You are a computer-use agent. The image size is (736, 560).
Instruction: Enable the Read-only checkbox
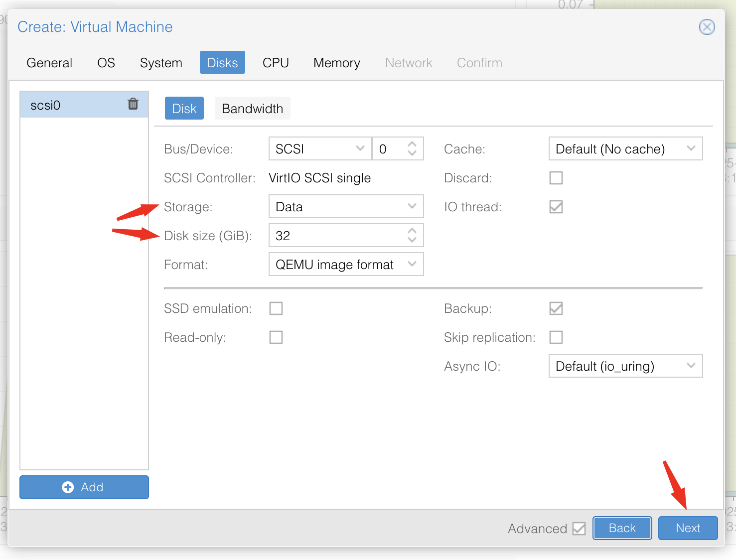click(x=276, y=337)
